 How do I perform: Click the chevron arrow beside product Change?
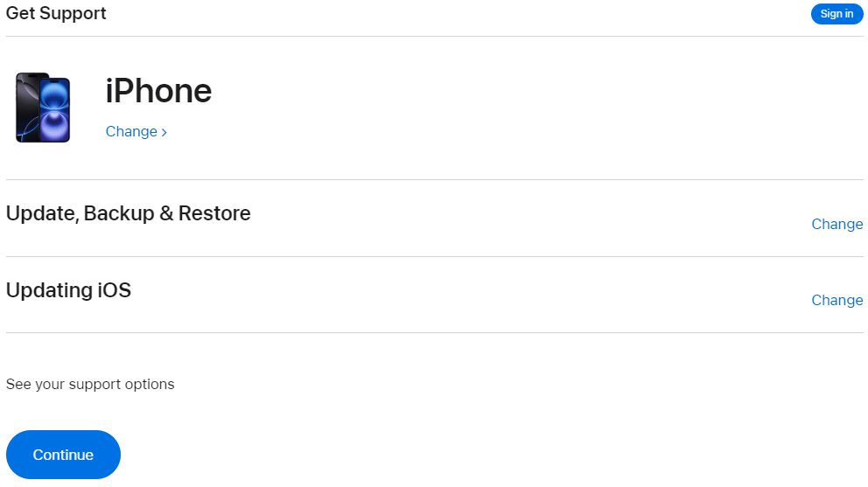(x=164, y=132)
